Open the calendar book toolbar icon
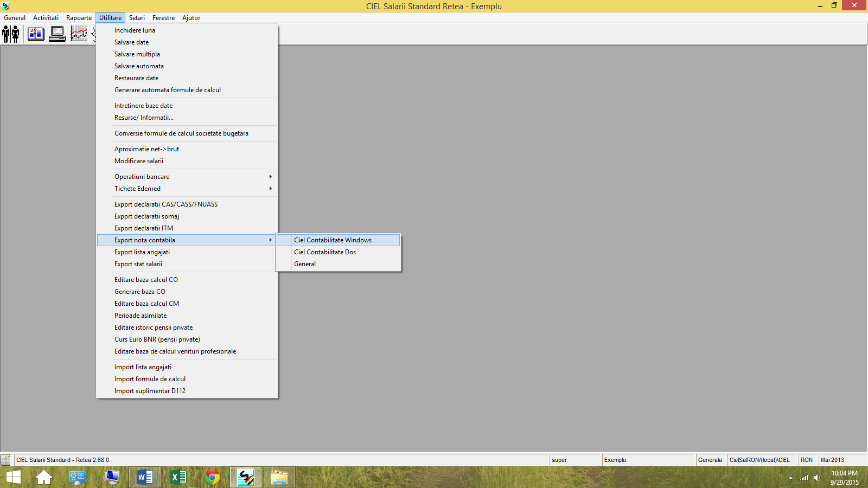This screenshot has width=868, height=488. point(36,34)
